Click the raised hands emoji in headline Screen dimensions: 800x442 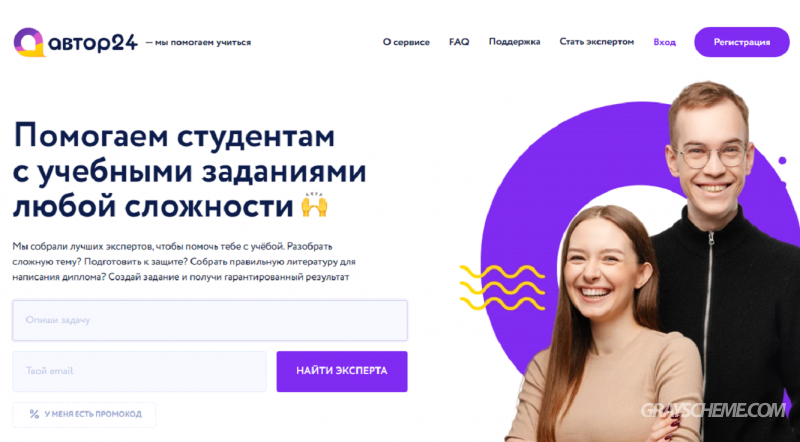pos(314,205)
